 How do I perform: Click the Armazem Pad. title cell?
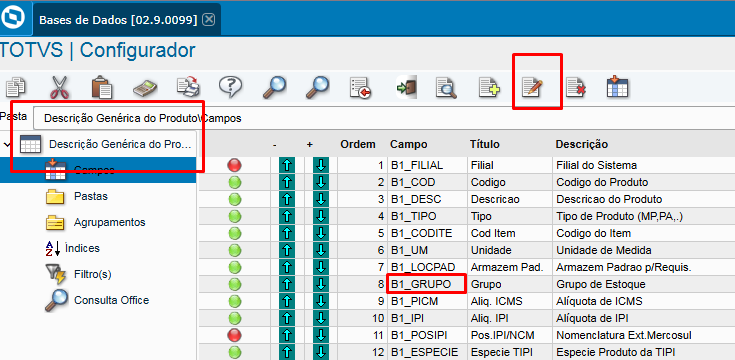[510, 267]
